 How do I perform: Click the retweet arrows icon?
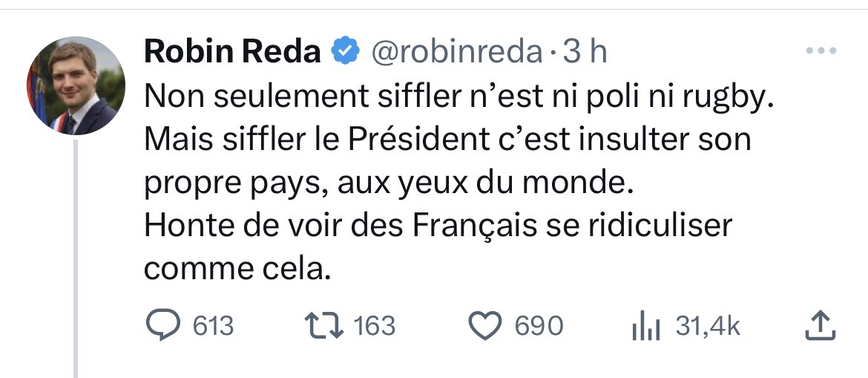(322, 327)
